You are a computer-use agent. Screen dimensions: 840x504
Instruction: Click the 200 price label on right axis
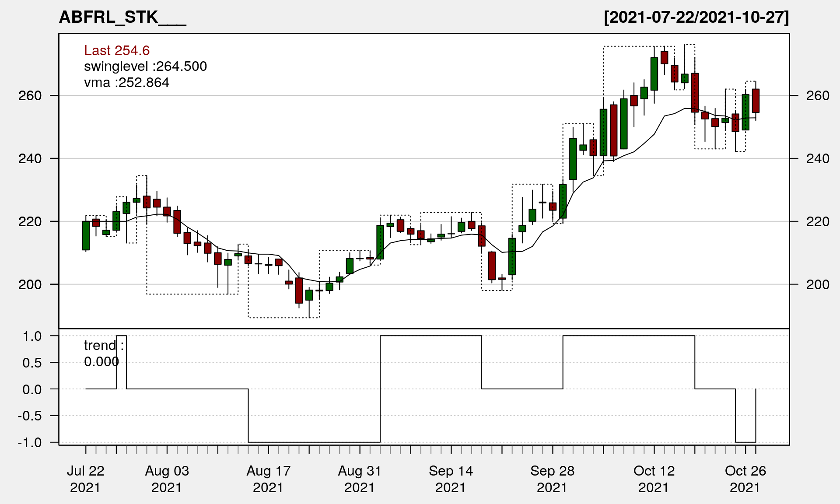pos(817,284)
